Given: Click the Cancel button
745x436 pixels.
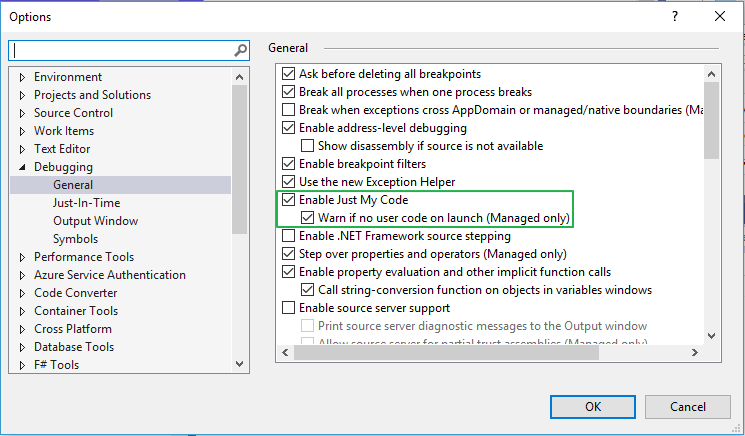Looking at the screenshot, I should [688, 406].
